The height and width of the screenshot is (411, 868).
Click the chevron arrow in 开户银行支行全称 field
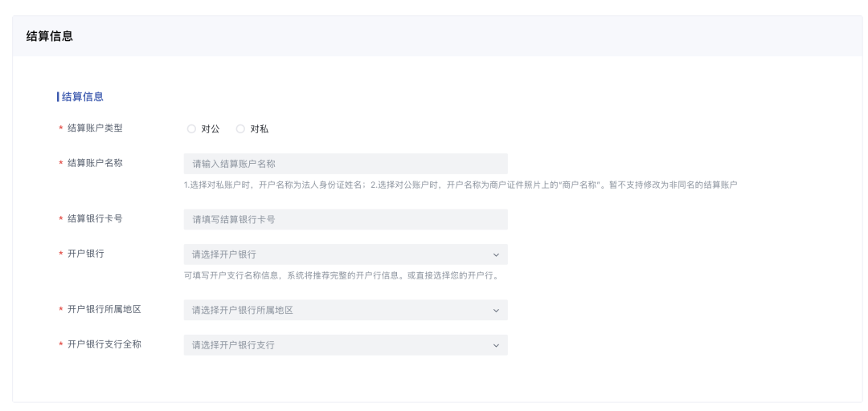(496, 345)
